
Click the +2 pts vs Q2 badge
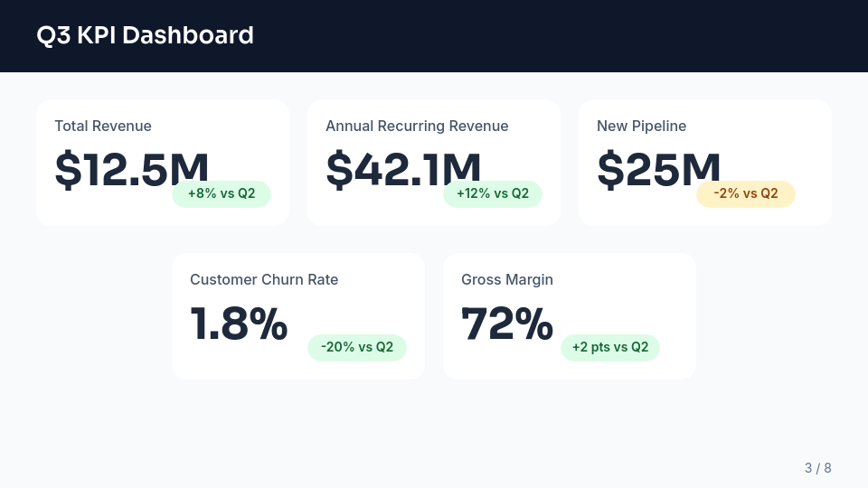[610, 347]
